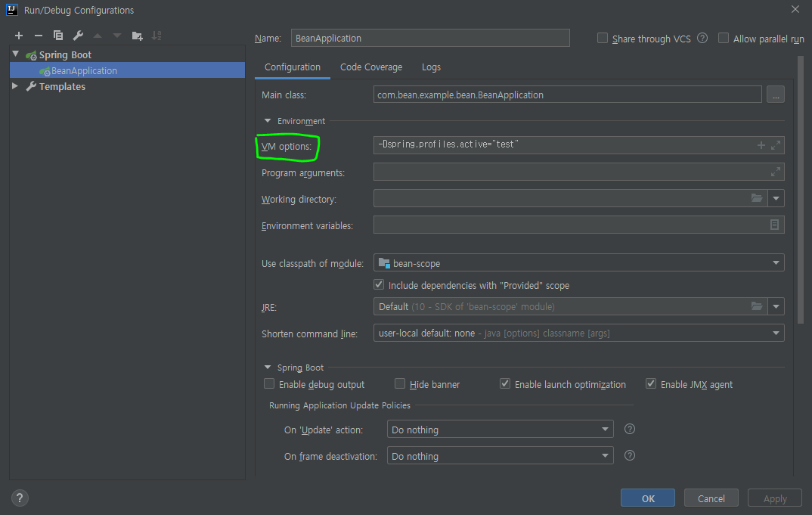Focus the Name input field
The image size is (812, 515).
click(430, 38)
